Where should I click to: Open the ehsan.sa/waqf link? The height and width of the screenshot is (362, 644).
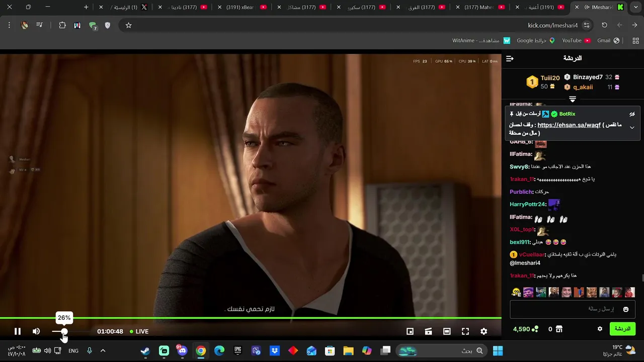569,125
